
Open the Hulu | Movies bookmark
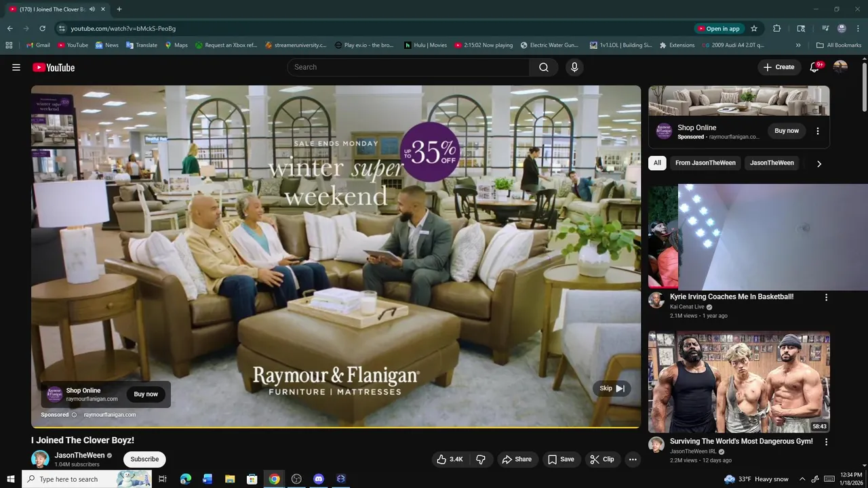(x=425, y=45)
